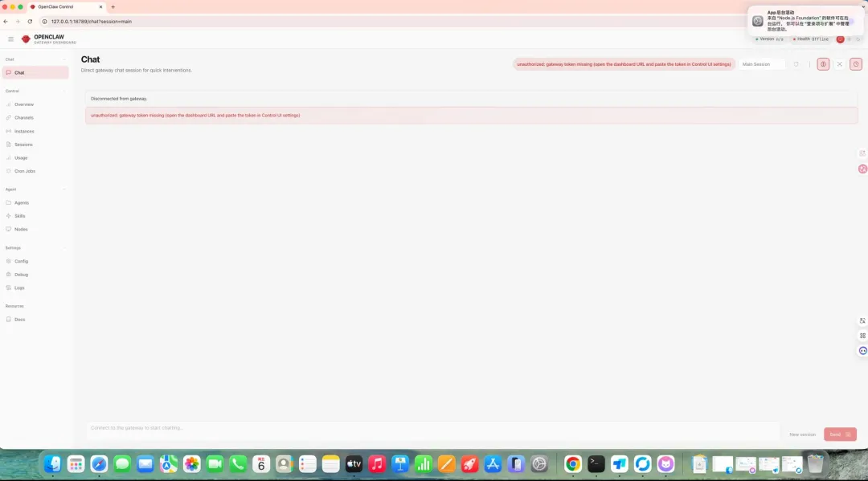The image size is (868, 481).
Task: Open Config settings page
Action: [x=35, y=261]
